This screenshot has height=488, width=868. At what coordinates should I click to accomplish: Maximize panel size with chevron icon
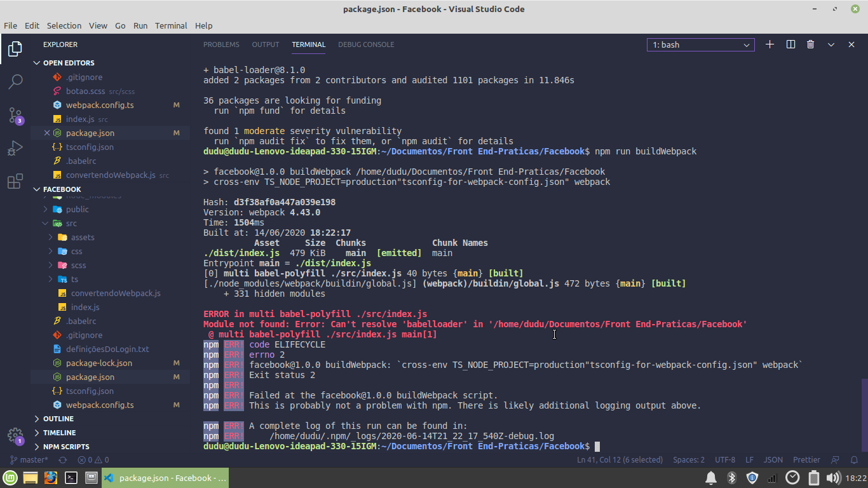coord(831,44)
